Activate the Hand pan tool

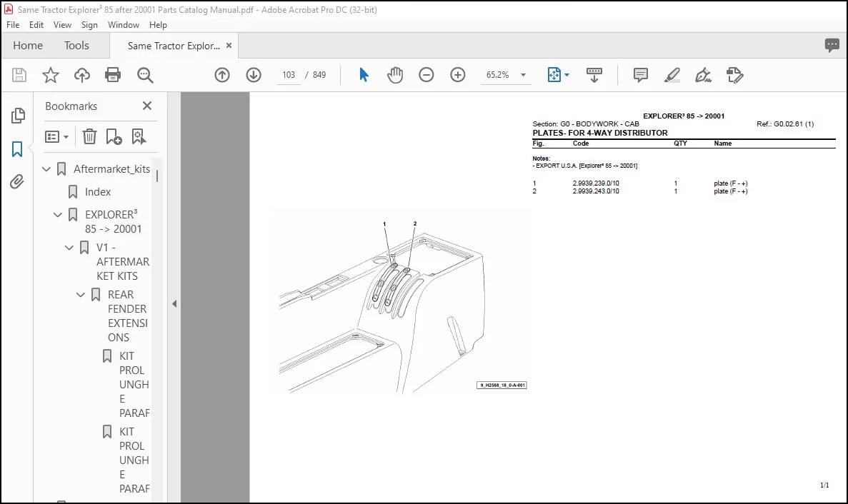coord(395,75)
